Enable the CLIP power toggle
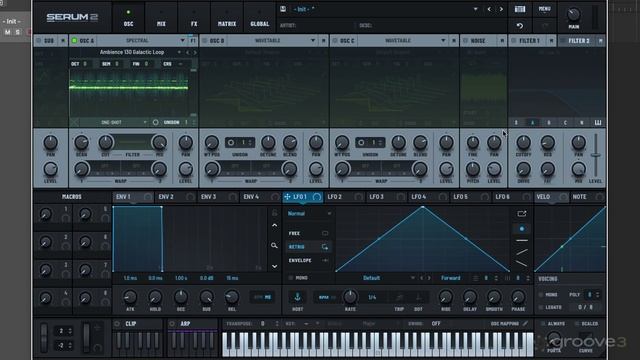This screenshot has width=640, height=360. (118, 324)
